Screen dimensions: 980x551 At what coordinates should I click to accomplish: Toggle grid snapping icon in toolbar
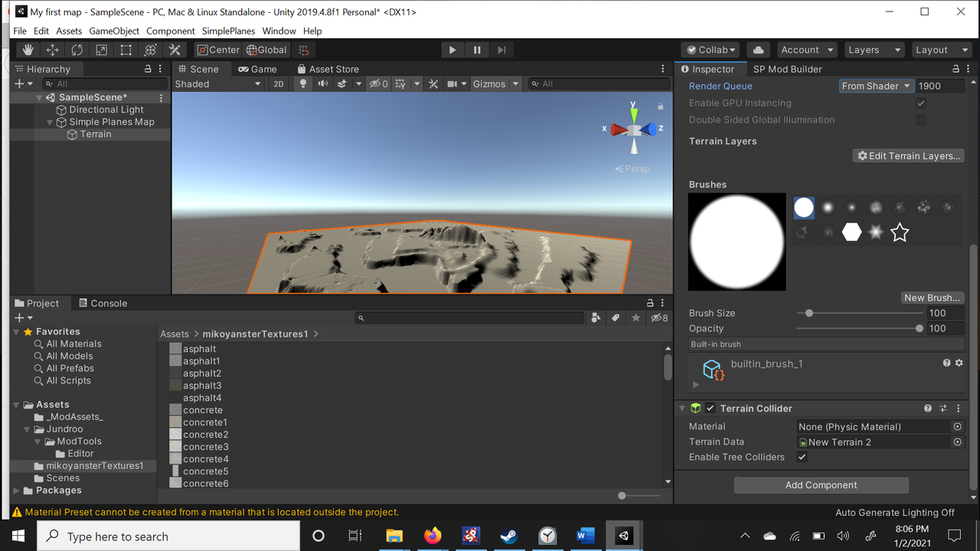(304, 50)
